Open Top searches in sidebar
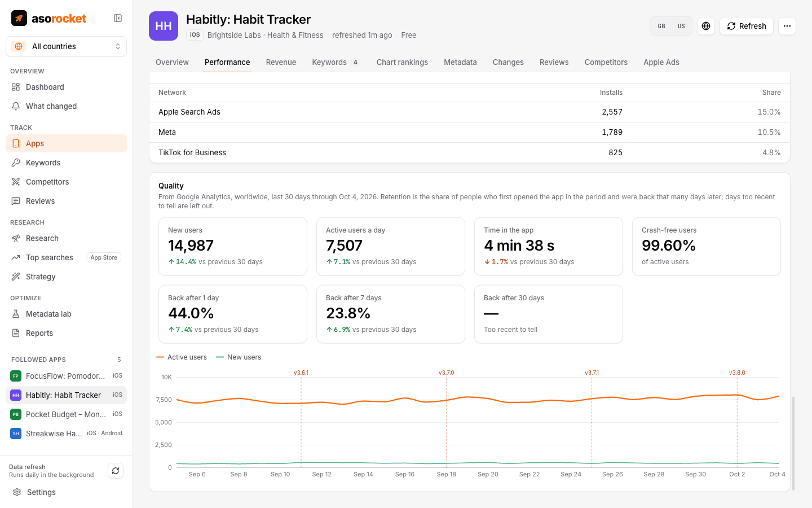 coord(66,257)
